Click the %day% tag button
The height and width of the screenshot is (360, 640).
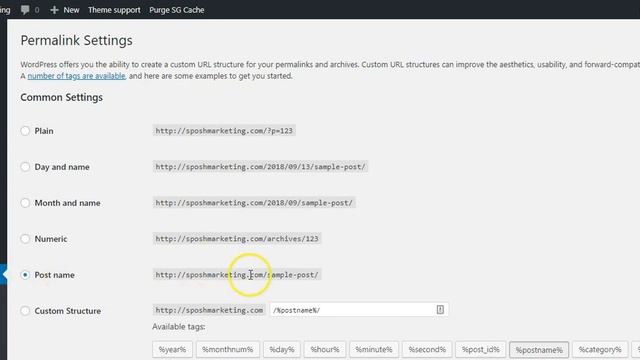pos(282,349)
